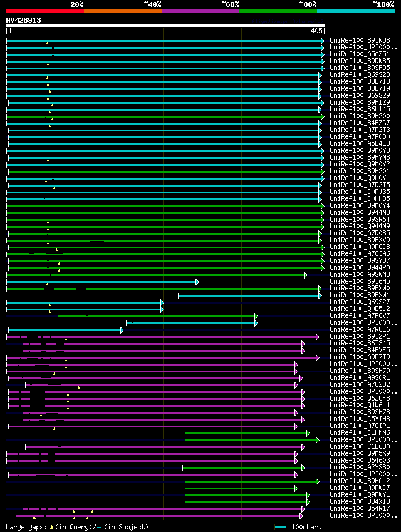Select the UniRef100_A9SWM8 label
This screenshot has width=401, height=532.
tap(360, 275)
